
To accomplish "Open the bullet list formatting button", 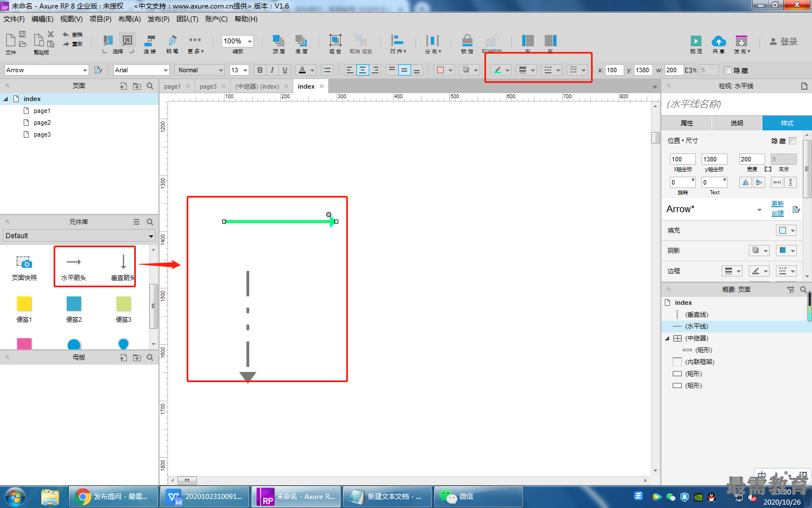I will pos(327,70).
